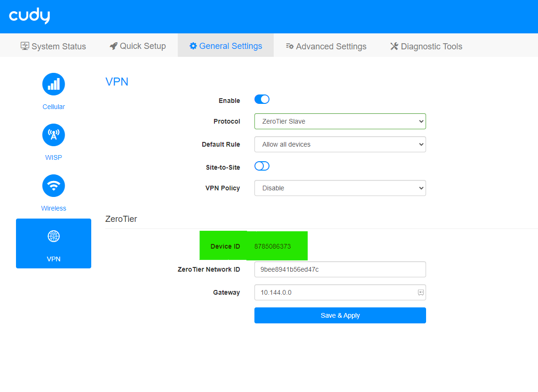The width and height of the screenshot is (538, 392).
Task: Click the Quick Setup rocket icon
Action: (113, 46)
